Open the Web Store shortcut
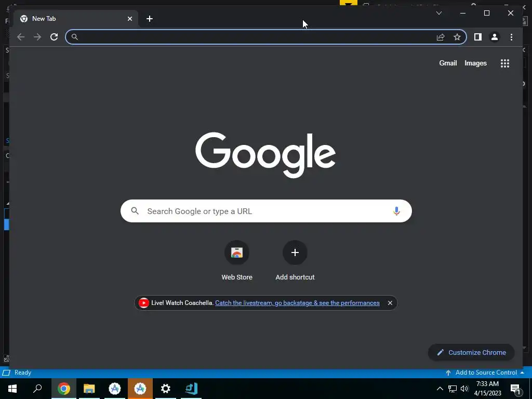532x399 pixels. click(237, 261)
